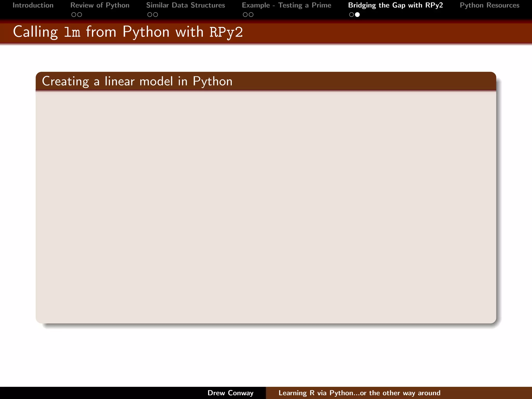This screenshot has width=532, height=399.
Task: Click second dot under Similar Data Structures
Action: 156,15
